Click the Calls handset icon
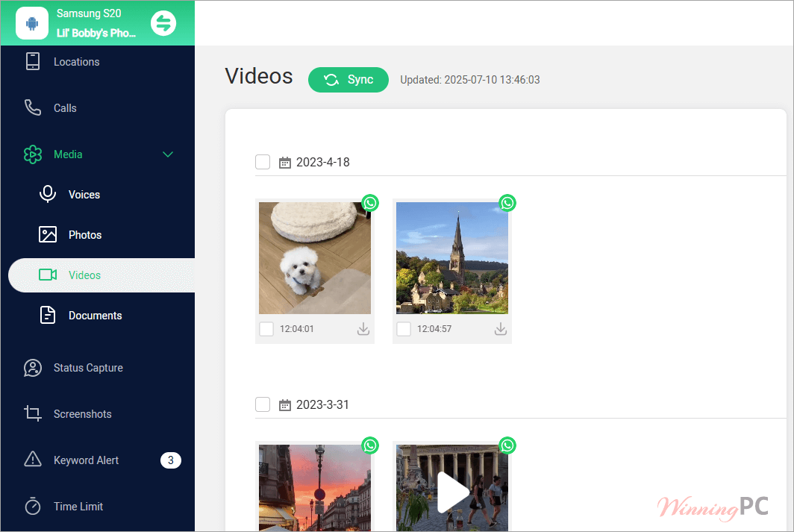The width and height of the screenshot is (794, 532). coord(33,107)
